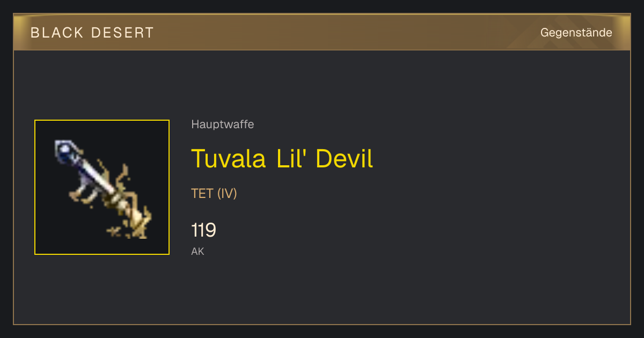Click the TET (IV) enhancement level
This screenshot has width=644, height=338.
pos(214,194)
